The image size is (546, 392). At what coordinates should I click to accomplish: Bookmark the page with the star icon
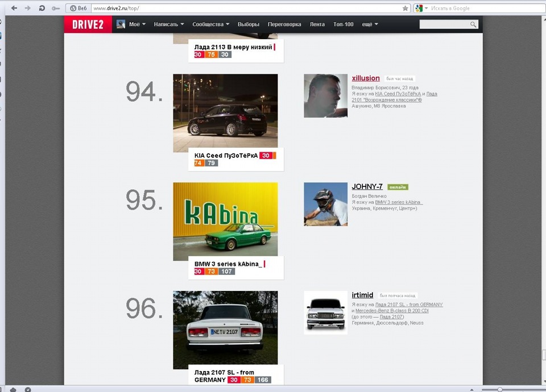[x=406, y=9]
